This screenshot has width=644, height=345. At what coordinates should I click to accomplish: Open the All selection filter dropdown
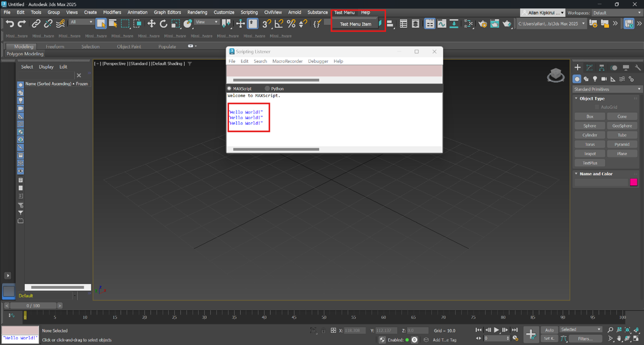pos(81,22)
